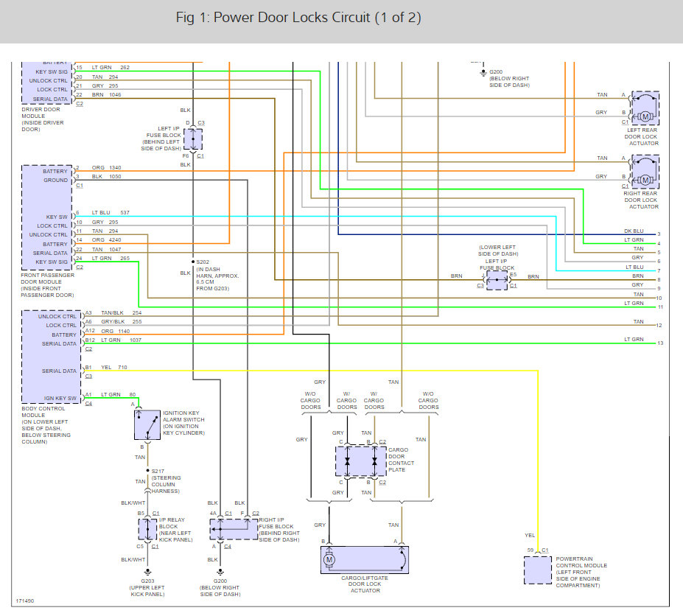Click the 'DK BLU' label at connector 3
Screen dimensions: 683x616
click(634, 231)
